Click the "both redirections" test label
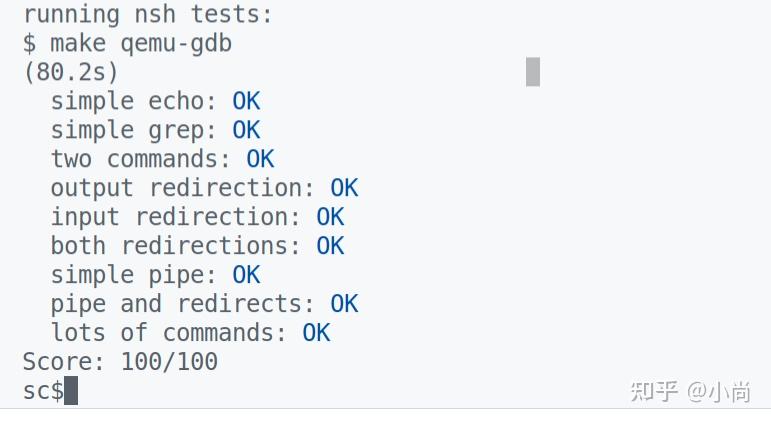This screenshot has height=423, width=771. (x=176, y=246)
